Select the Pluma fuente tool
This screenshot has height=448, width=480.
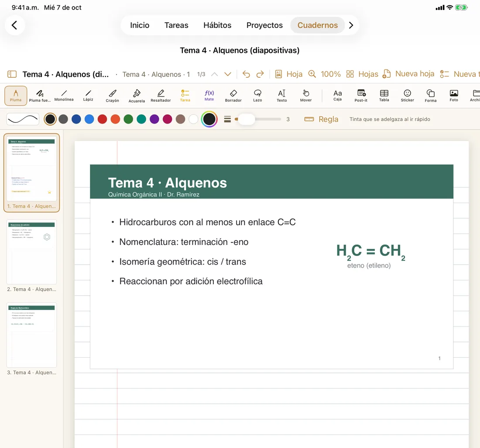point(40,96)
